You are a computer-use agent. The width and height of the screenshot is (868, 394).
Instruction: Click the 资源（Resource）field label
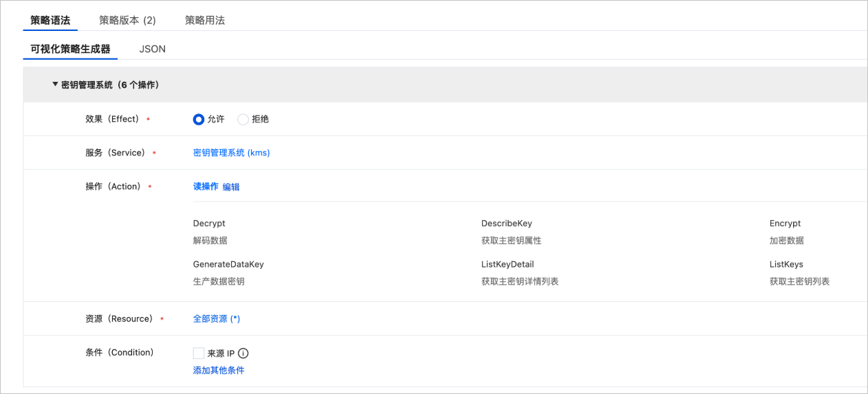(120, 318)
